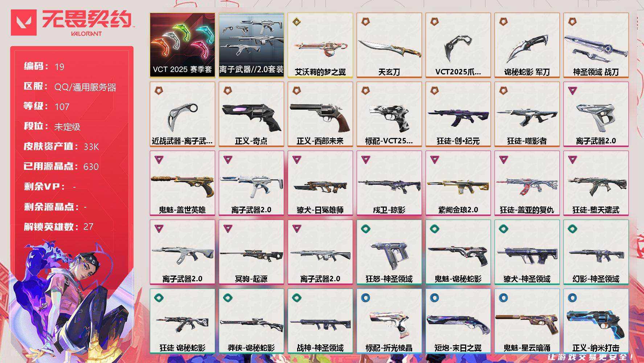644x363 pixels.
Task: Select the 艾沃莉的梦之翼 skin card
Action: [320, 45]
